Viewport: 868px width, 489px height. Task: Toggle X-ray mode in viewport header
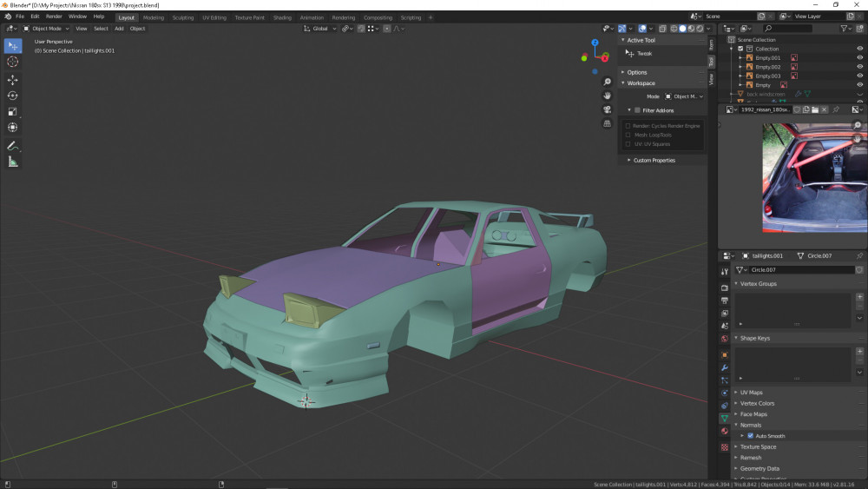tap(662, 29)
